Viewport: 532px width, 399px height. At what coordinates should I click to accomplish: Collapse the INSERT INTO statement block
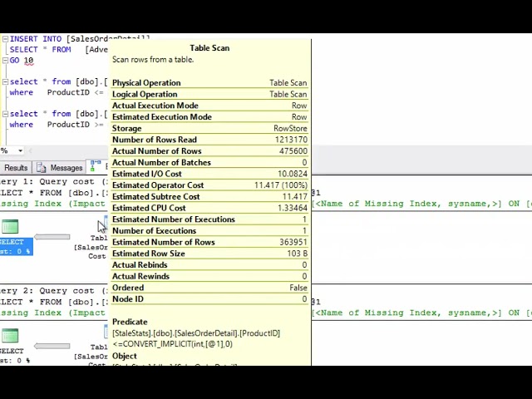pos(5,39)
